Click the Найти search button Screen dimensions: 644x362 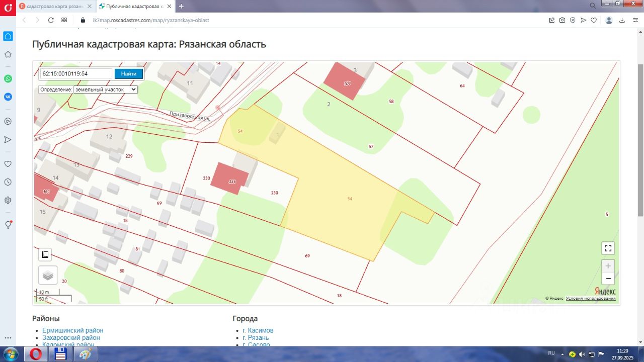(x=129, y=73)
